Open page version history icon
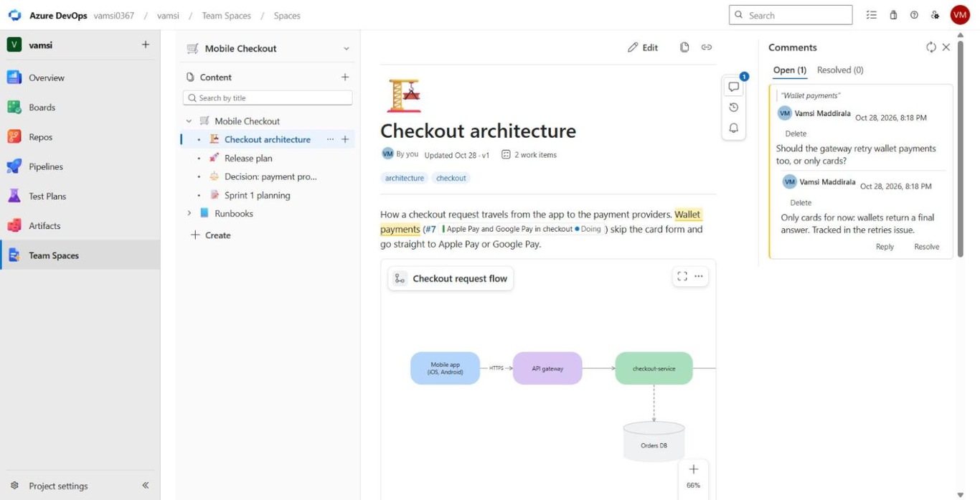 (734, 108)
